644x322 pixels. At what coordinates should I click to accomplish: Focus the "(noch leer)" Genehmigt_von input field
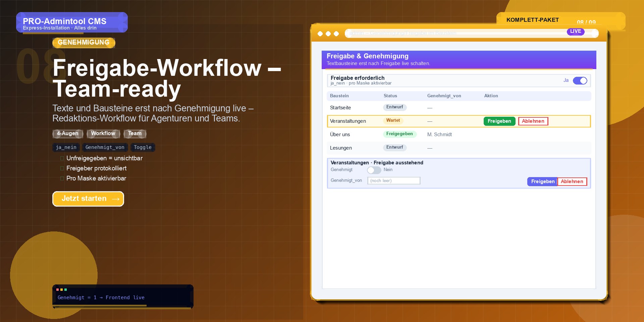(394, 181)
